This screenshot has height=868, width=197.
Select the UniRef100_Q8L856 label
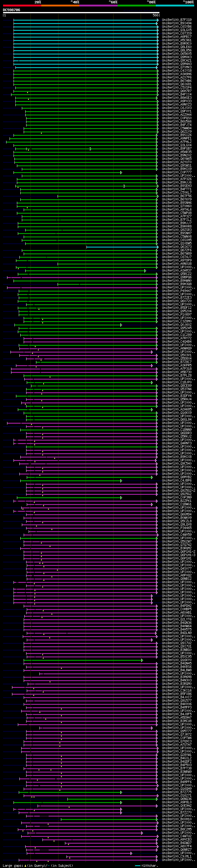(x=177, y=50)
